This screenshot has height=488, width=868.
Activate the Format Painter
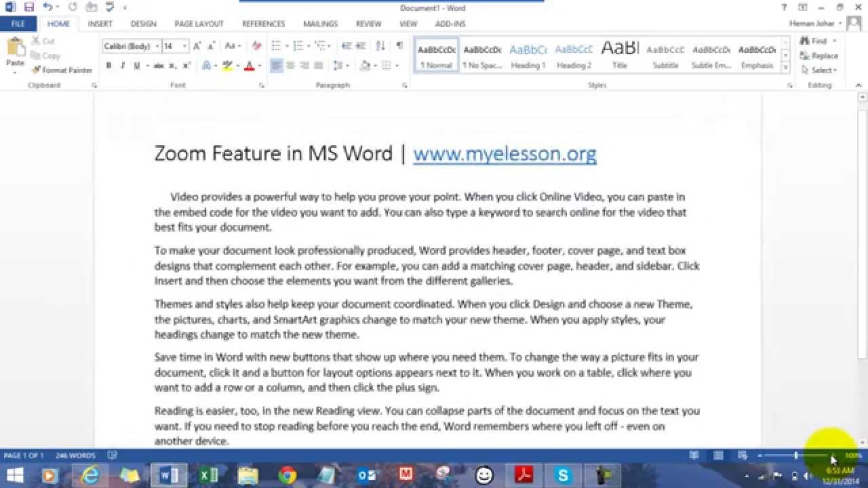tap(62, 70)
